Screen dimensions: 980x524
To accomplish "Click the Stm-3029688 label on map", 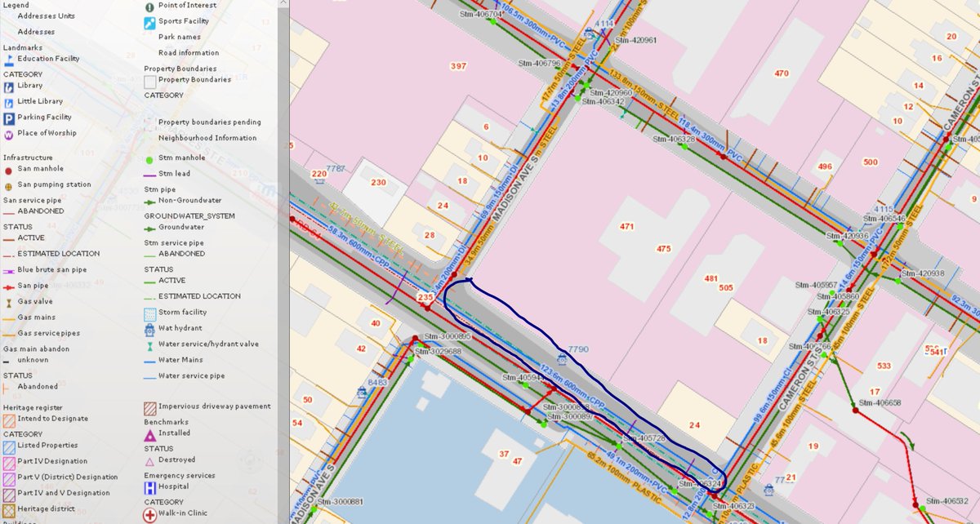I will point(438,352).
